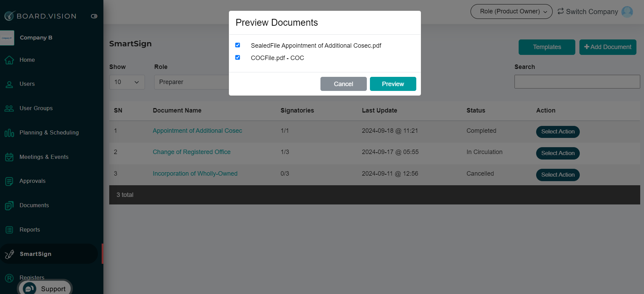Click the Add Document button
The width and height of the screenshot is (644, 294).
point(608,47)
